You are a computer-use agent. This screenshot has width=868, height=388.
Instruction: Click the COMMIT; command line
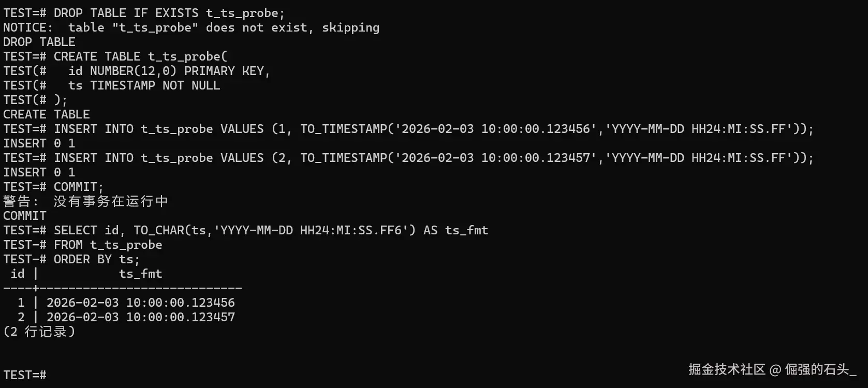pyautogui.click(x=53, y=187)
